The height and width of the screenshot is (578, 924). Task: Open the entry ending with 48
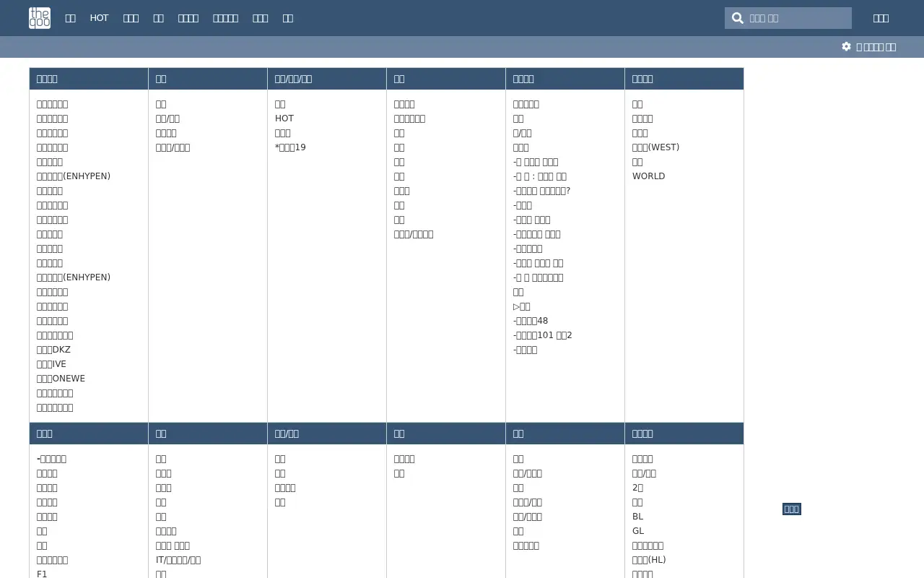coord(531,321)
